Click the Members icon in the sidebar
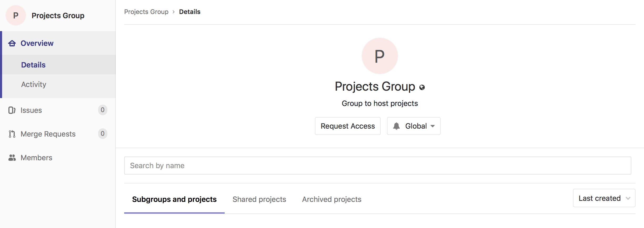Image resolution: width=644 pixels, height=228 pixels. (x=12, y=157)
